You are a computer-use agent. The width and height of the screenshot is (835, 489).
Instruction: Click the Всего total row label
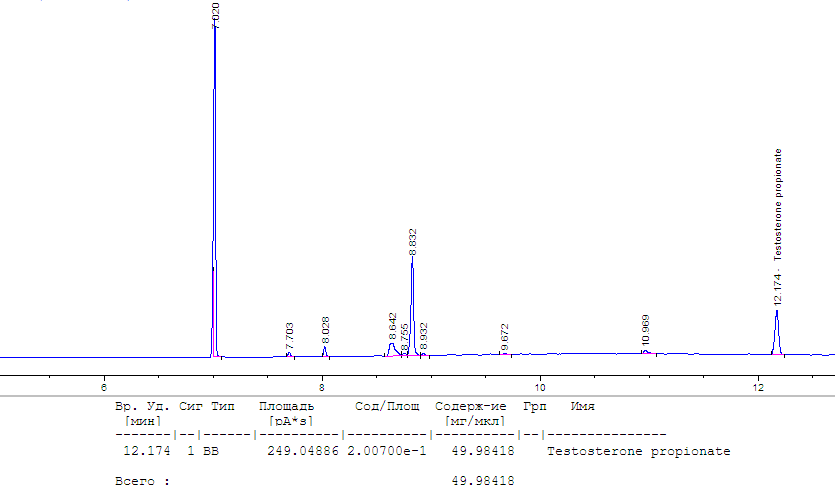pos(141,481)
